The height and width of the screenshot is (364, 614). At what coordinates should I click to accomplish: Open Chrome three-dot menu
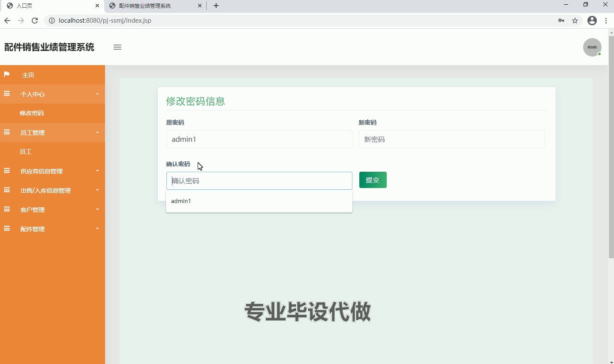(x=606, y=21)
